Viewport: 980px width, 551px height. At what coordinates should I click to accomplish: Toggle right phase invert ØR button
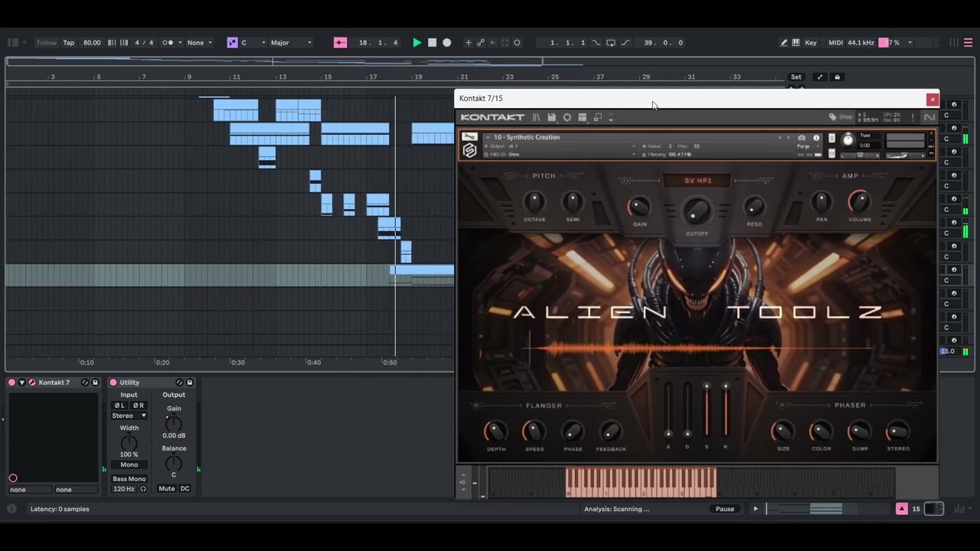click(139, 406)
